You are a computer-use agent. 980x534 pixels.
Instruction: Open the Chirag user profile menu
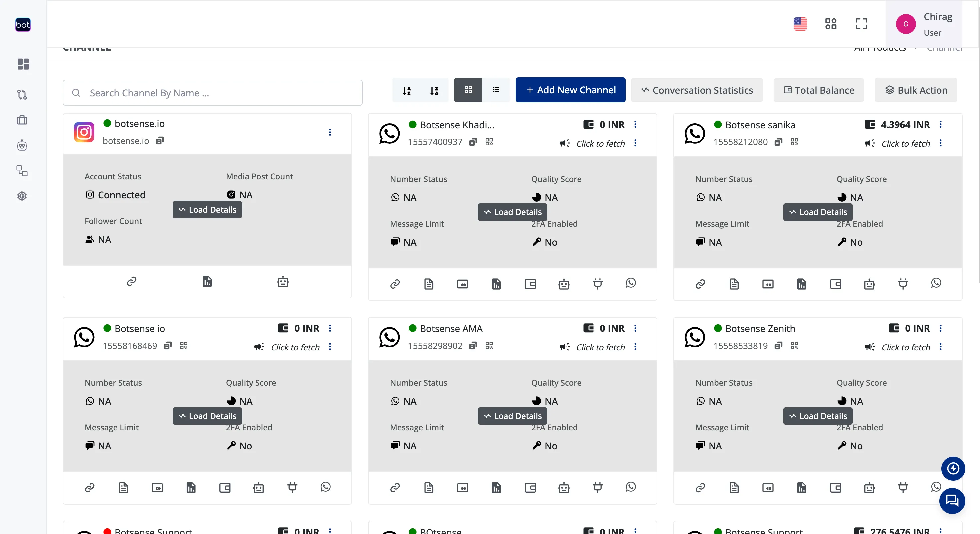click(x=925, y=24)
